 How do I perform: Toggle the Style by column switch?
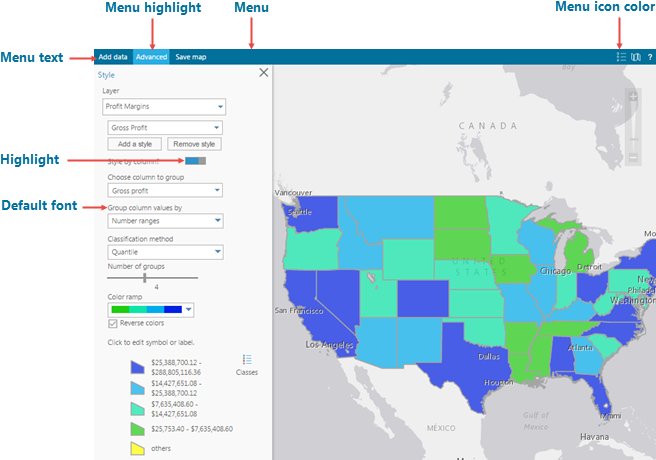tap(195, 160)
